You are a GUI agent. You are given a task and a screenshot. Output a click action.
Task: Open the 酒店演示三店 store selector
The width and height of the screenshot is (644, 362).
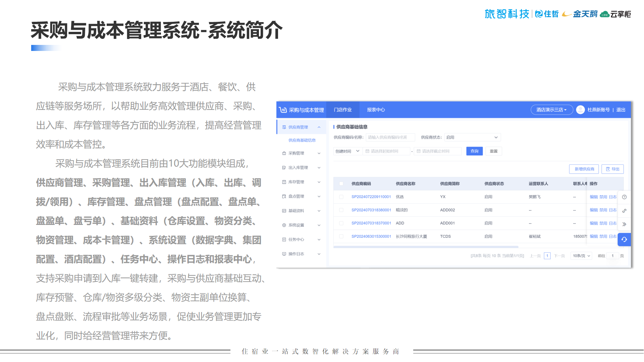tap(551, 110)
